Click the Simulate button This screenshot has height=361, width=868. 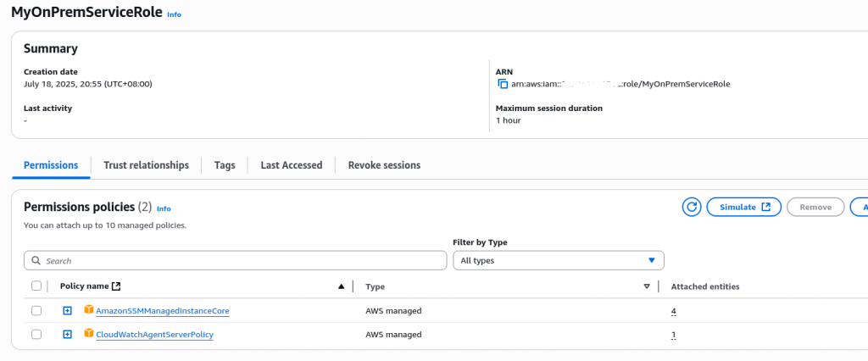pos(744,207)
